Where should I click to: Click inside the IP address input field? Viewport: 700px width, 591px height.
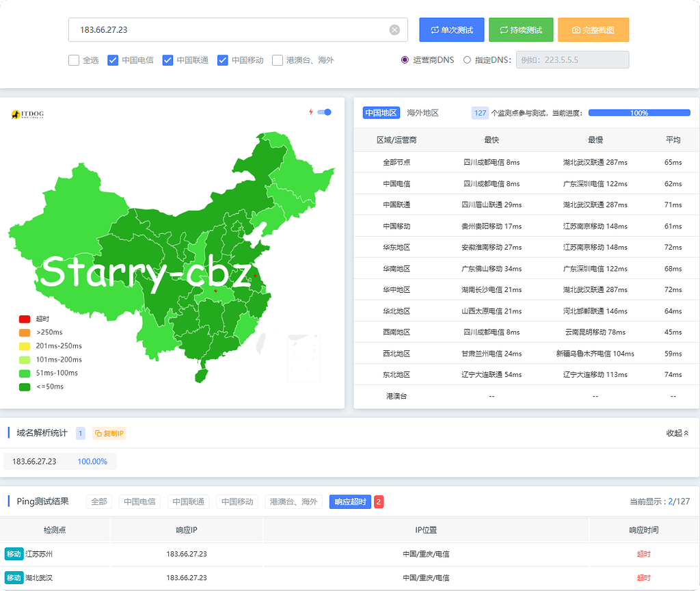coord(205,29)
